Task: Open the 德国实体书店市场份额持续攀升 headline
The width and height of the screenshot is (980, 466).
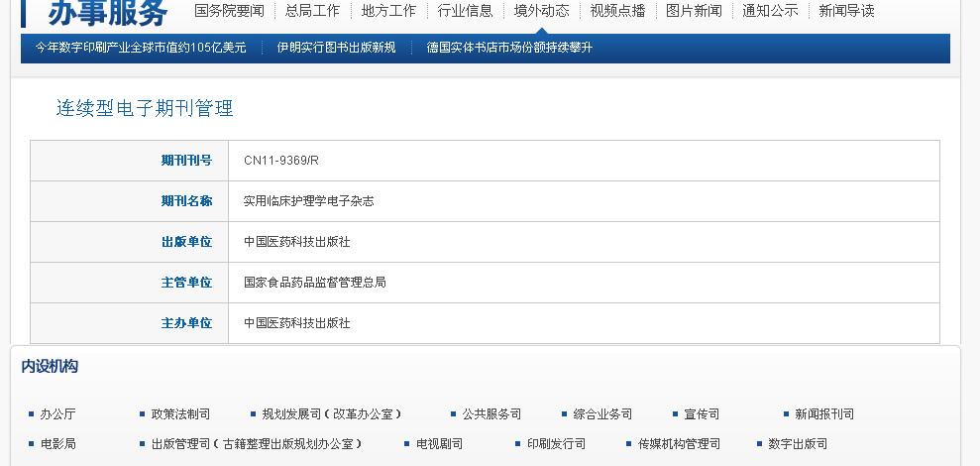Action: click(x=509, y=48)
